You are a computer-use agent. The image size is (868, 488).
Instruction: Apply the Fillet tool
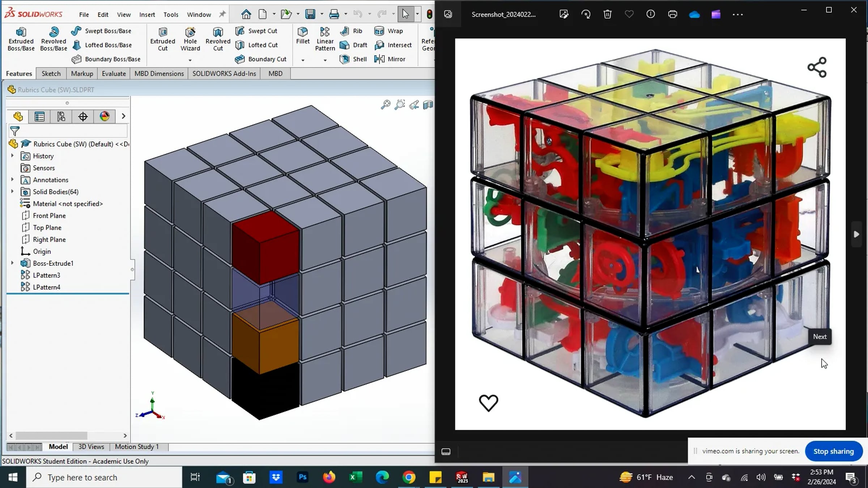click(x=303, y=36)
